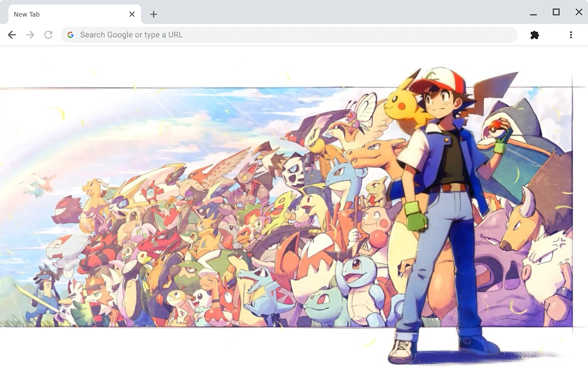Open a new tab with the plus button
588x368 pixels.
click(153, 14)
